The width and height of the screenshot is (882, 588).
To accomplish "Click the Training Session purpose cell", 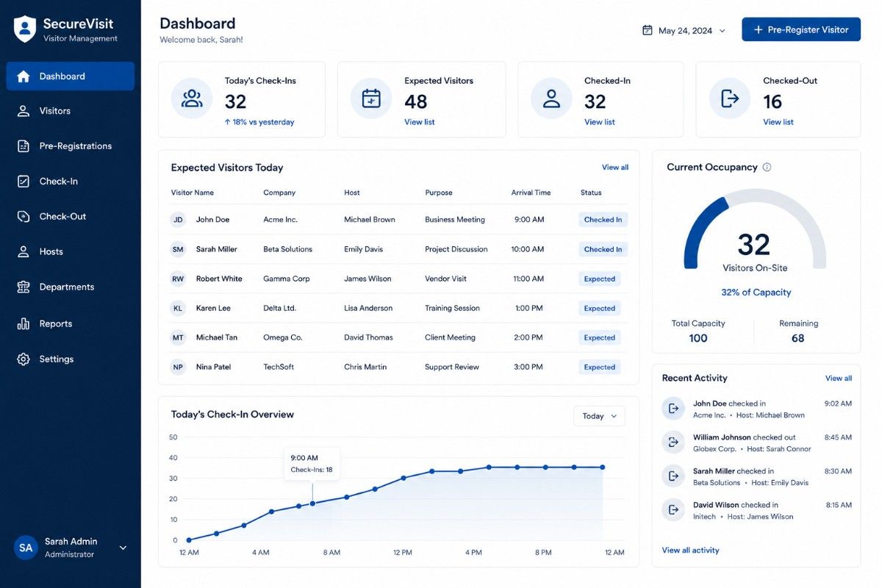I will pos(452,308).
